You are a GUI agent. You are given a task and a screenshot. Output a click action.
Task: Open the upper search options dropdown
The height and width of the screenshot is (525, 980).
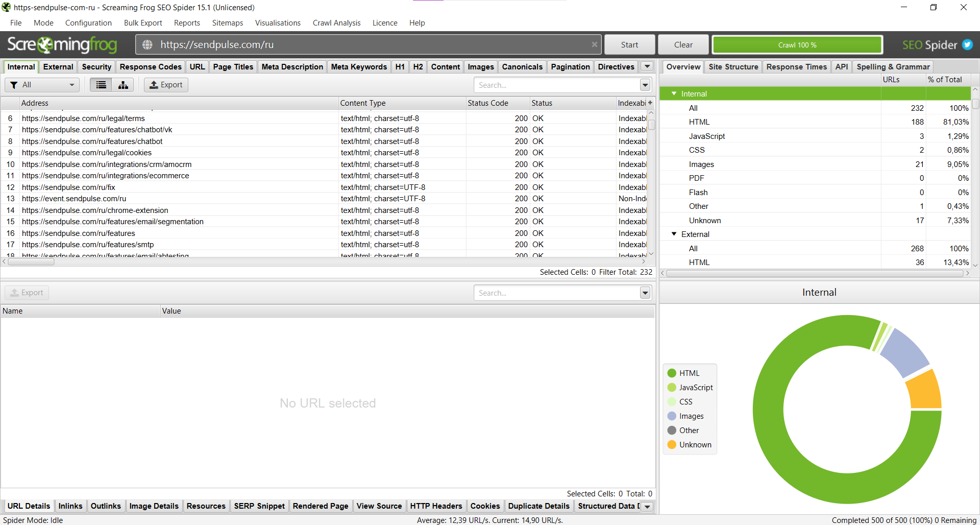(645, 85)
